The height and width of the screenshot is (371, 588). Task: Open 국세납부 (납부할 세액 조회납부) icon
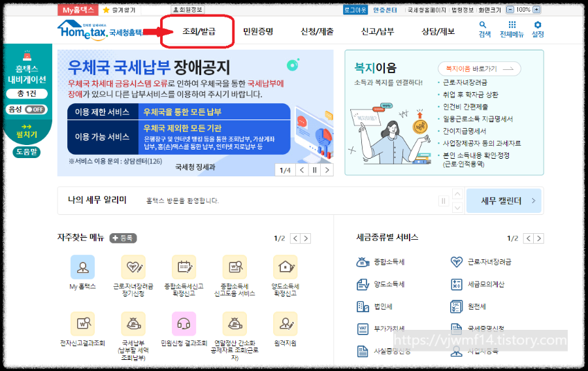(x=133, y=323)
